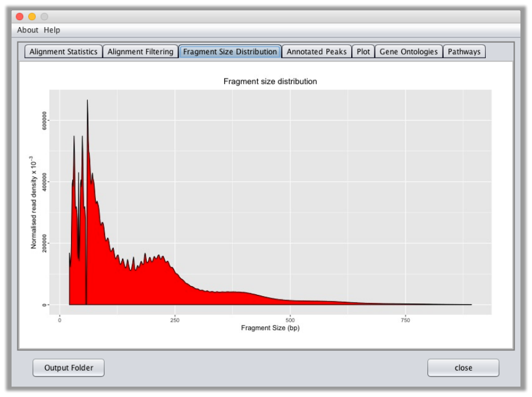Screen dimensions: 532x397
Task: Open the Gene Ontologies tab
Action: [x=408, y=51]
